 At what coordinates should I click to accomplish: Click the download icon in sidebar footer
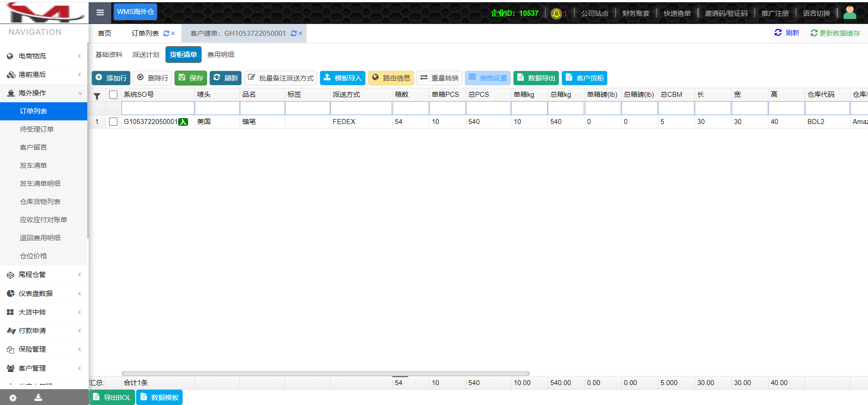pyautogui.click(x=38, y=398)
